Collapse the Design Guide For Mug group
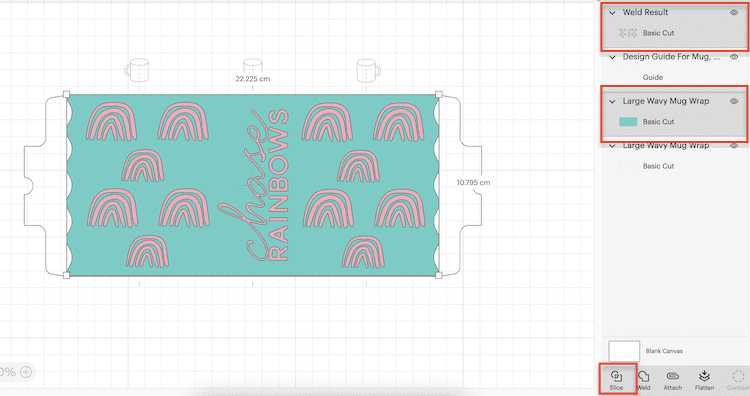The width and height of the screenshot is (750, 396). 612,57
